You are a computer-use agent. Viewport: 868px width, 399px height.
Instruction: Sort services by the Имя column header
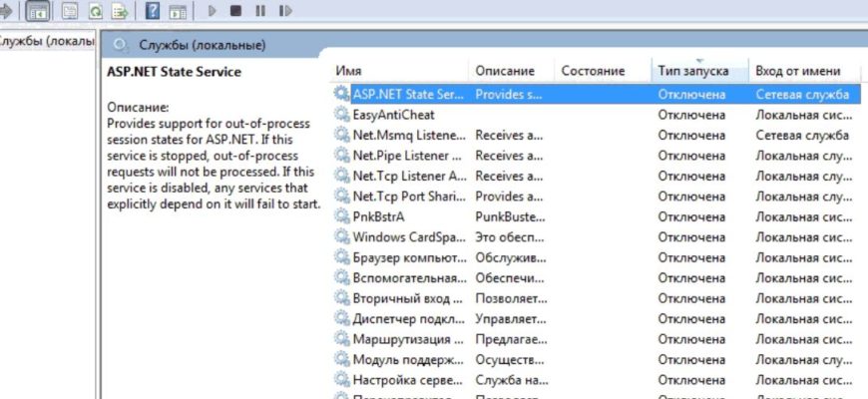click(399, 71)
